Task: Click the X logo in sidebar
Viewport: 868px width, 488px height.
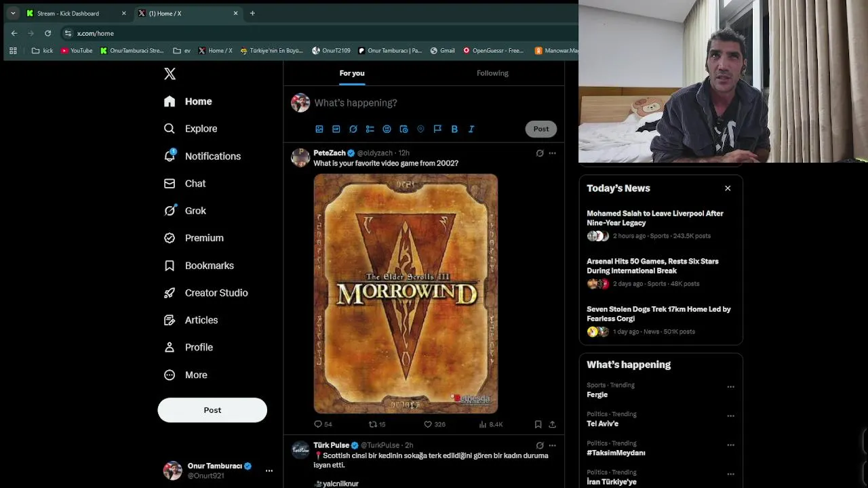Action: [170, 74]
